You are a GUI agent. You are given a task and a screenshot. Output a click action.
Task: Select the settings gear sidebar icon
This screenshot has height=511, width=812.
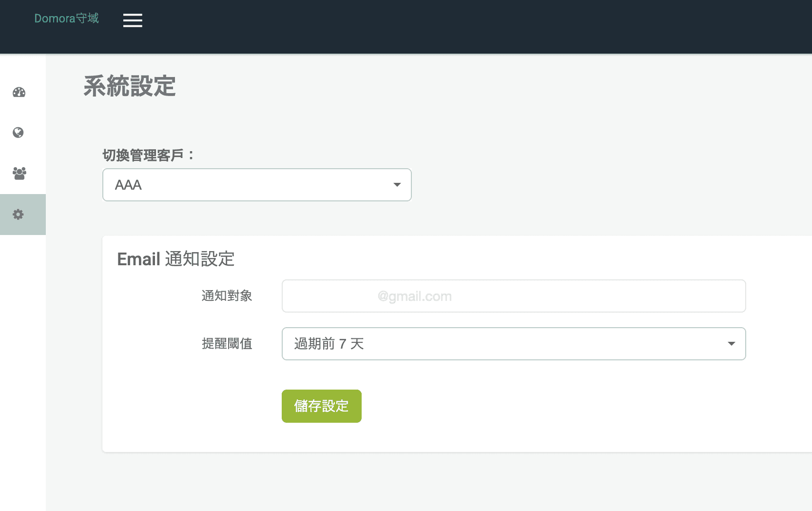point(19,215)
